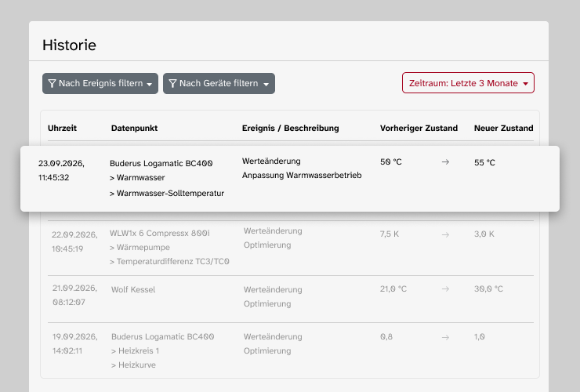Click the previous value 21,0 °C
This screenshot has width=580, height=392.
point(393,289)
